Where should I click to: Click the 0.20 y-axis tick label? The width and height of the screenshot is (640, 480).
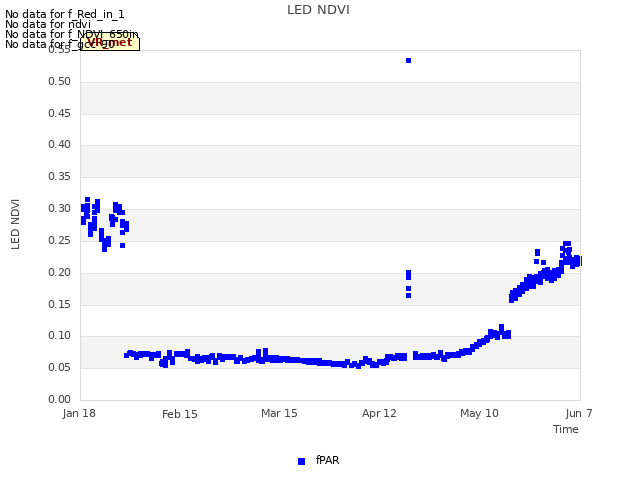click(60, 272)
